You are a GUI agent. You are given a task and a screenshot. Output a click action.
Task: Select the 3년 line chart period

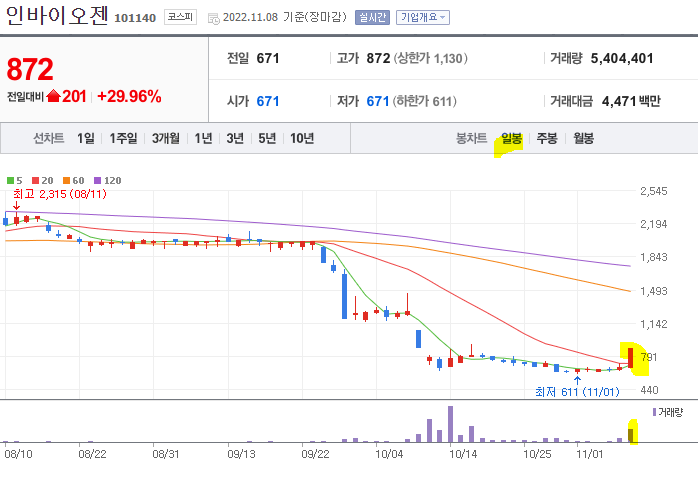pyautogui.click(x=235, y=138)
